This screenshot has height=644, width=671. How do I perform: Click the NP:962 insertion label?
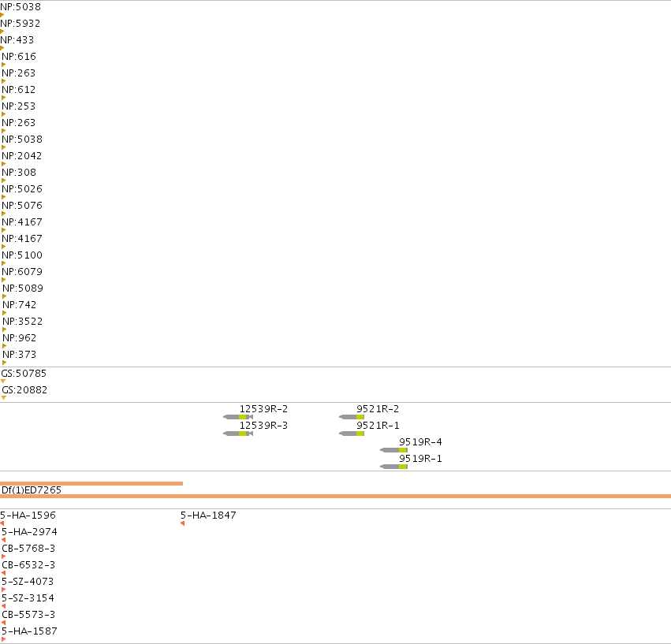20,338
